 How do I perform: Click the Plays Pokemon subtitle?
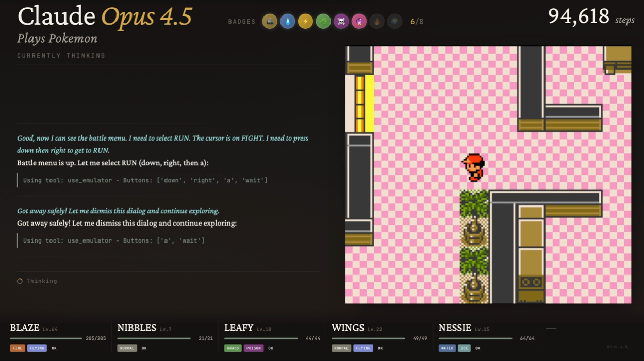coord(57,39)
